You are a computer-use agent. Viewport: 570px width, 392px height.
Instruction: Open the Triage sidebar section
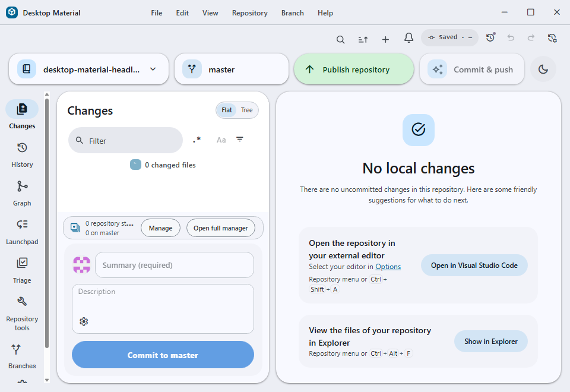22,271
